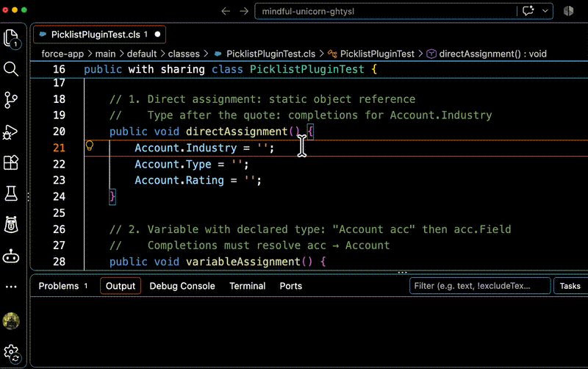Switch to the Output panel tab
Screen dimensions: 588x369
(x=121, y=286)
